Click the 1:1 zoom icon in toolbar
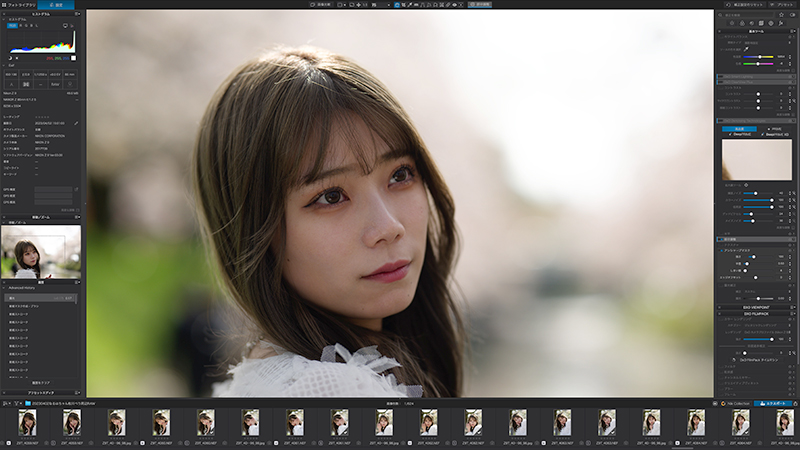The image size is (800, 450). click(x=365, y=5)
